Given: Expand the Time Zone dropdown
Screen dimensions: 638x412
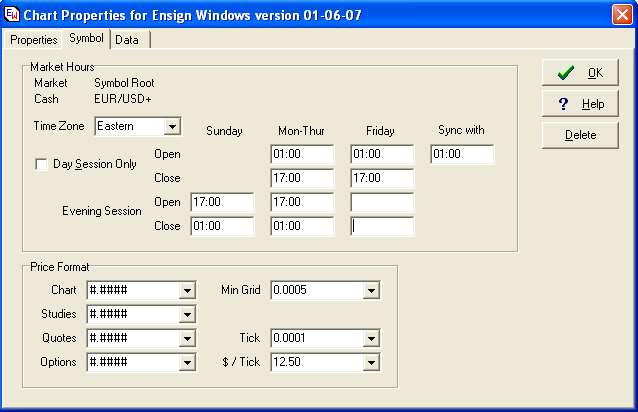Looking at the screenshot, I should click(x=172, y=127).
